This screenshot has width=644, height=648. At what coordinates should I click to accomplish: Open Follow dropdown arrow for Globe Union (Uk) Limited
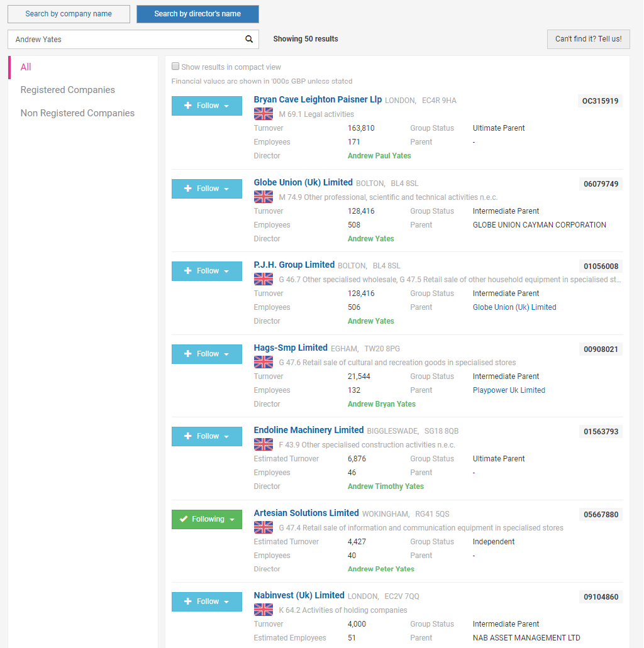[226, 189]
